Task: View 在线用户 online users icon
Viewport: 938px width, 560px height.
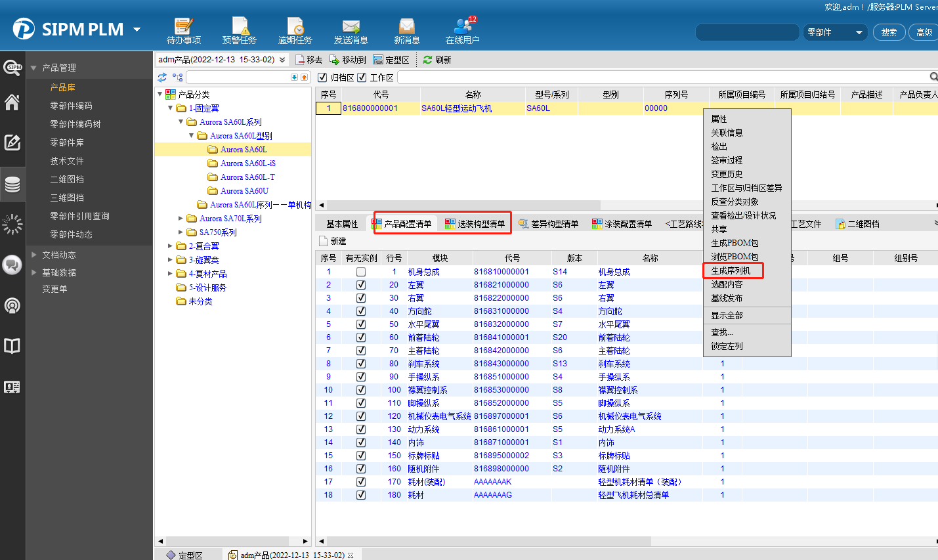Action: coord(462,26)
